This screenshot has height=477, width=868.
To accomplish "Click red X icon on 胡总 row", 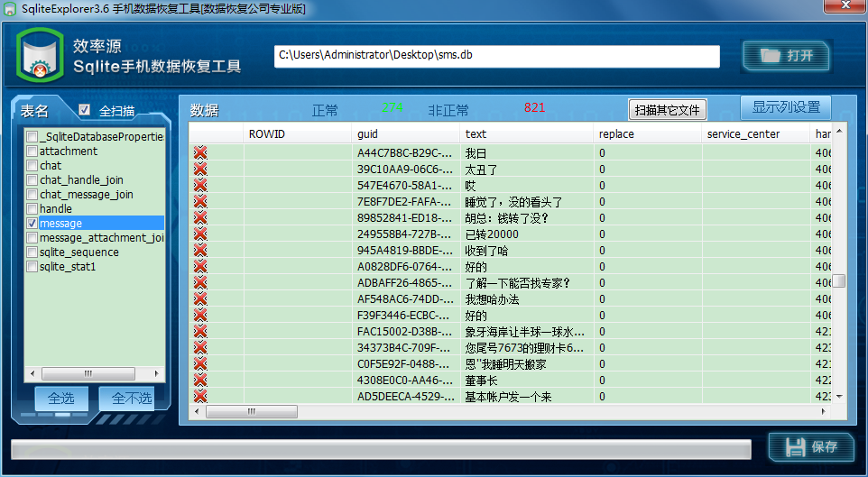I will point(199,218).
